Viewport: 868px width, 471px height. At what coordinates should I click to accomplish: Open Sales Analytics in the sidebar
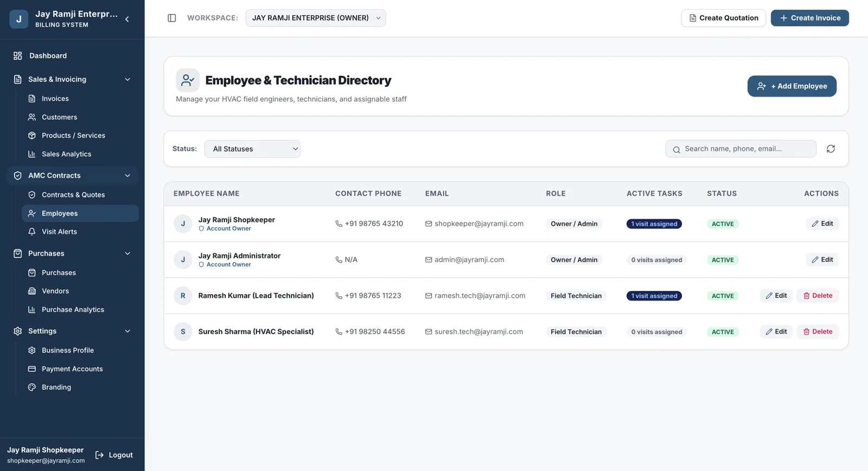coord(80,154)
